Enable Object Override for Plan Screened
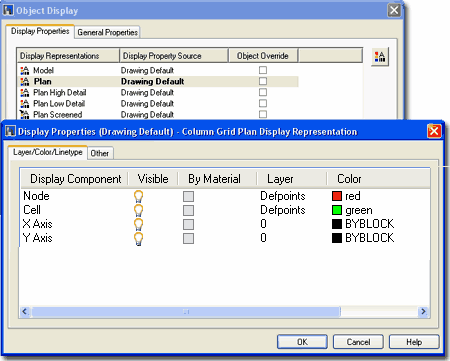The height and width of the screenshot is (361, 450). coord(263,114)
